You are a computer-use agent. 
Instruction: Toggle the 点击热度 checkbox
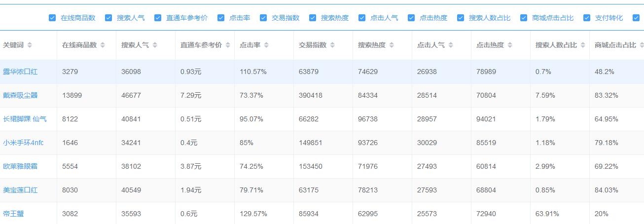[411, 18]
